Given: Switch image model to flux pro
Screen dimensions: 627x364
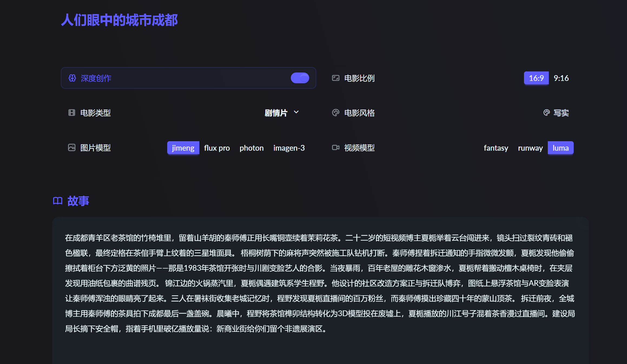Looking at the screenshot, I should pos(217,148).
